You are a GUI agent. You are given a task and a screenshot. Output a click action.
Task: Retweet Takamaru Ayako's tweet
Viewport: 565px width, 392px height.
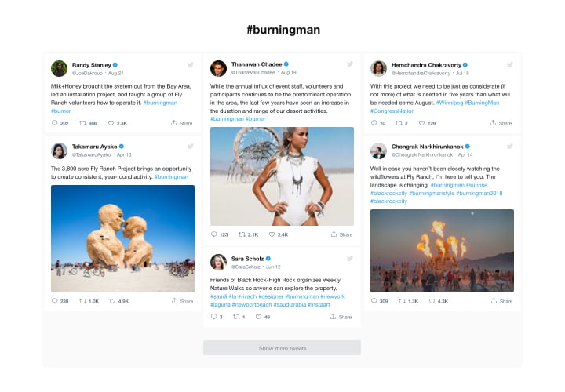(83, 301)
